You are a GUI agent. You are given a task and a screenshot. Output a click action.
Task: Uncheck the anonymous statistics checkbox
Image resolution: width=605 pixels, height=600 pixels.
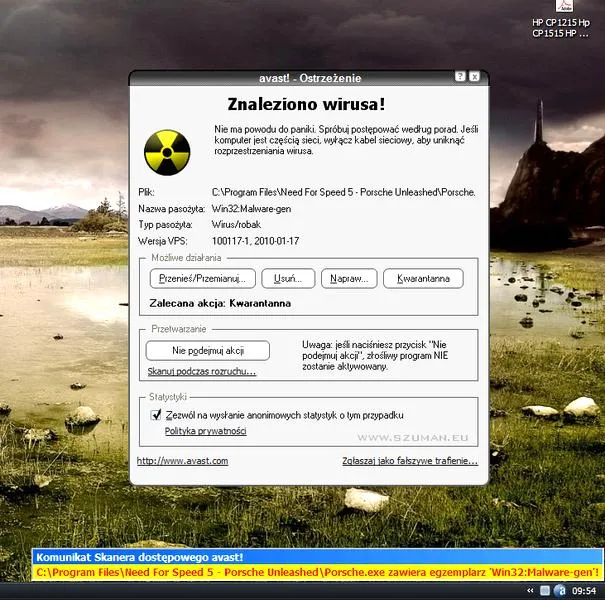point(156,415)
